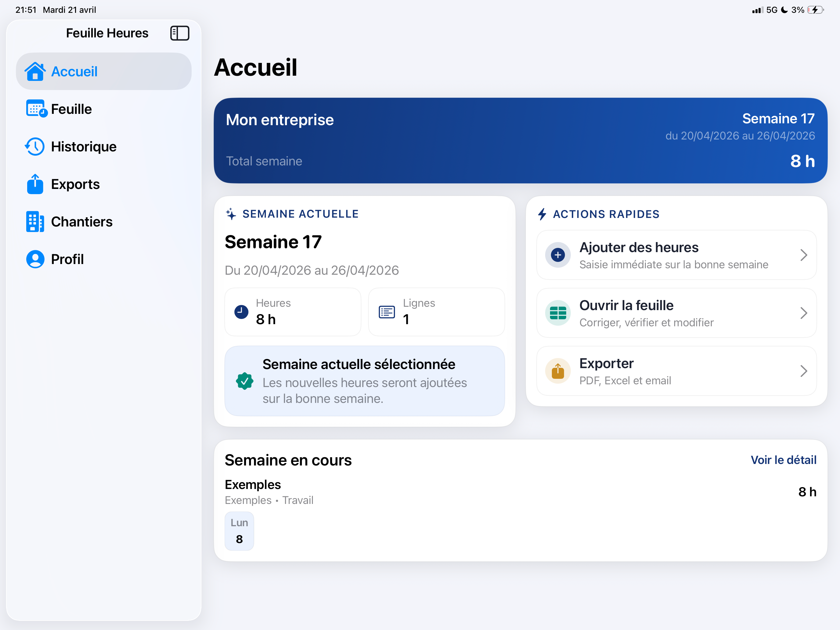Click the Feuille calendar icon
840x630 pixels.
tap(36, 109)
